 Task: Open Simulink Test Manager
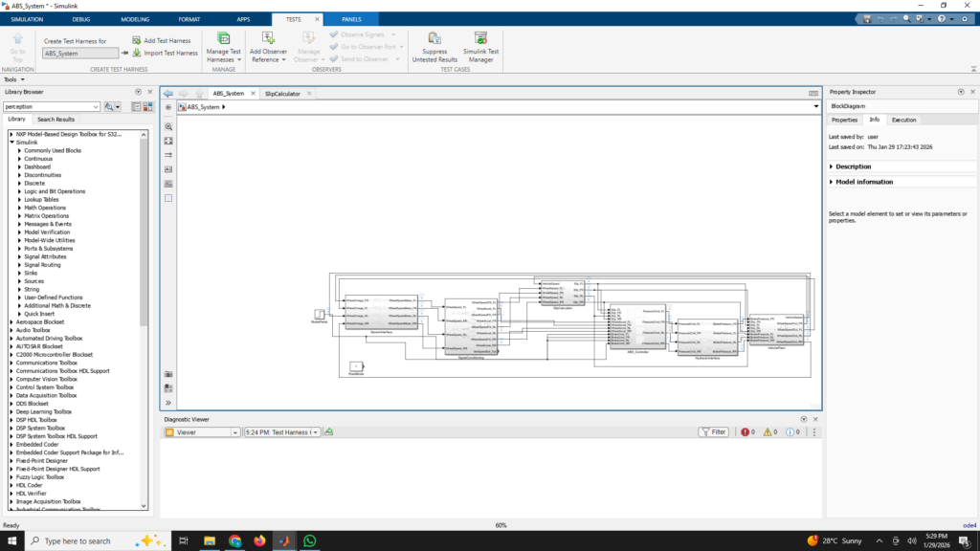click(x=479, y=38)
